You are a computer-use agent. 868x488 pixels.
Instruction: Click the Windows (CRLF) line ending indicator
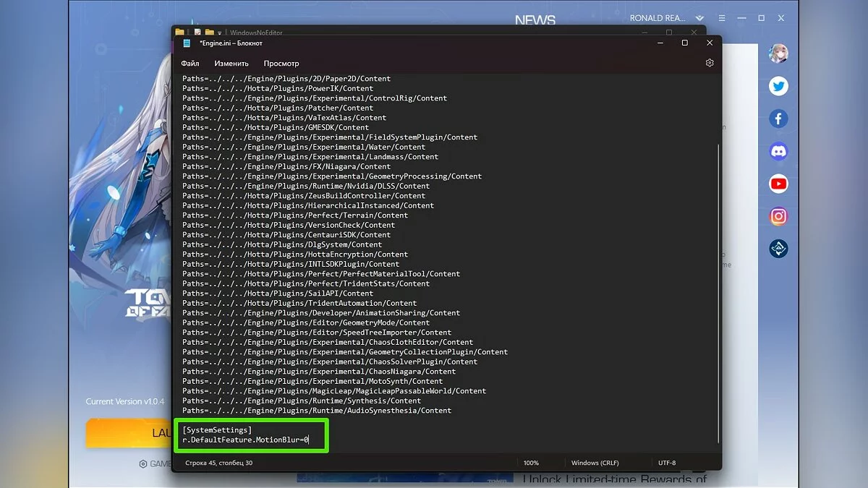coord(595,463)
